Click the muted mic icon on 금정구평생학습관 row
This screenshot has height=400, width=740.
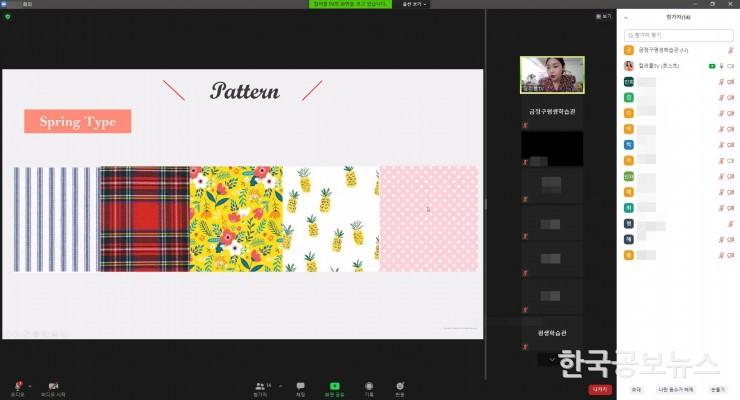730,50
